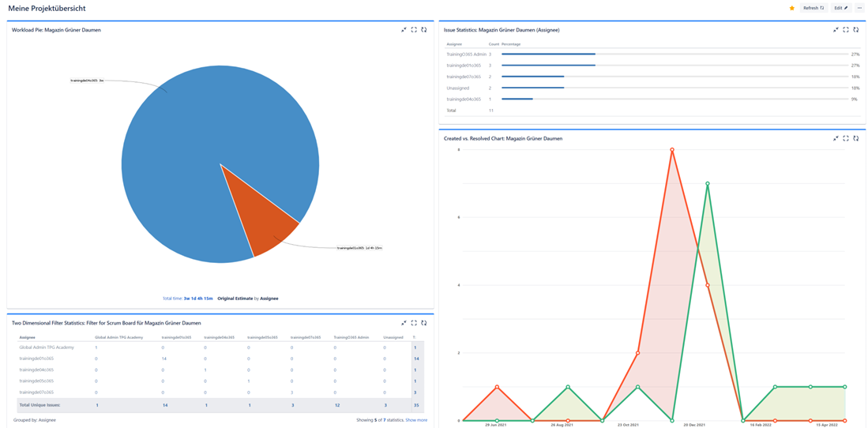Click trainingde01o365 progress bar in Issue Statistics
868x428 pixels.
548,66
